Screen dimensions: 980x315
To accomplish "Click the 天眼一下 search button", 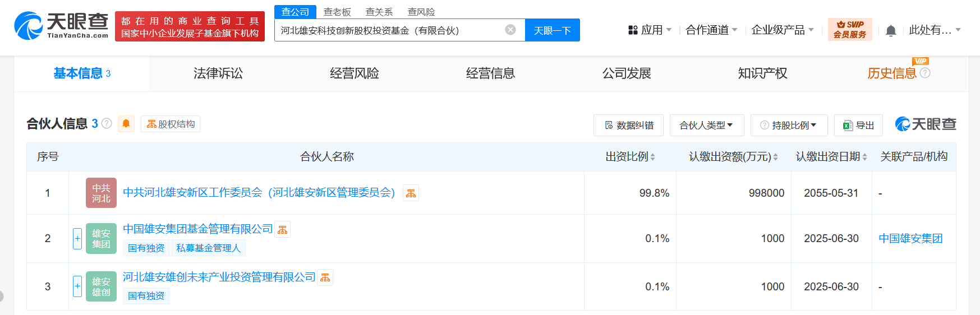I will 552,30.
